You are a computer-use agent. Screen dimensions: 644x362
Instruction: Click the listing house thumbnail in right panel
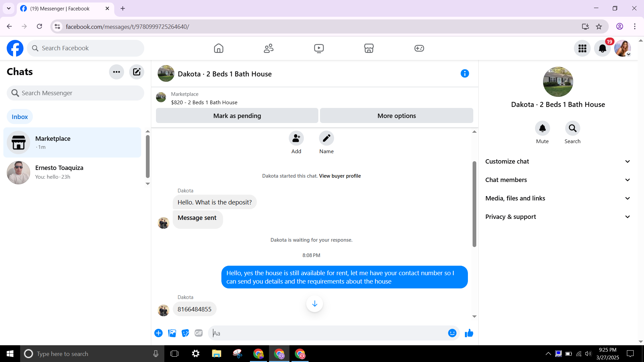click(558, 82)
